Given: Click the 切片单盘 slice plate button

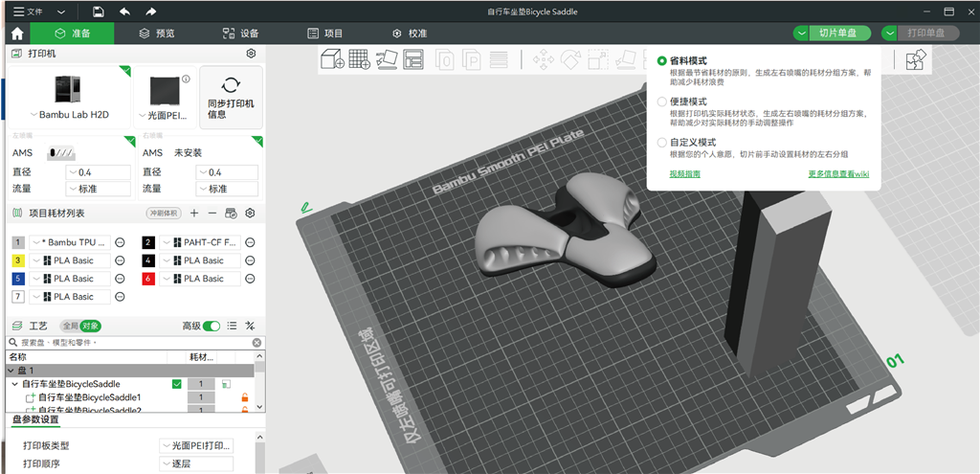Looking at the screenshot, I should [838, 33].
